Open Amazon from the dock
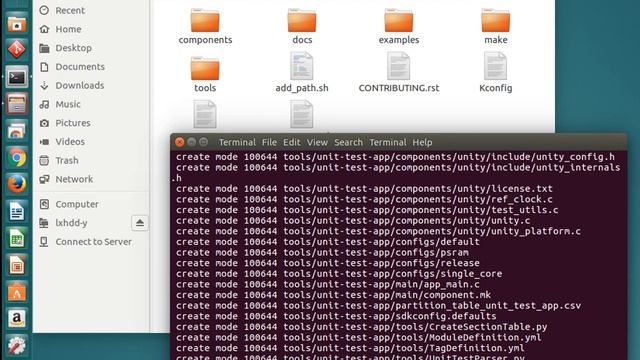The image size is (640, 360). 17,319
